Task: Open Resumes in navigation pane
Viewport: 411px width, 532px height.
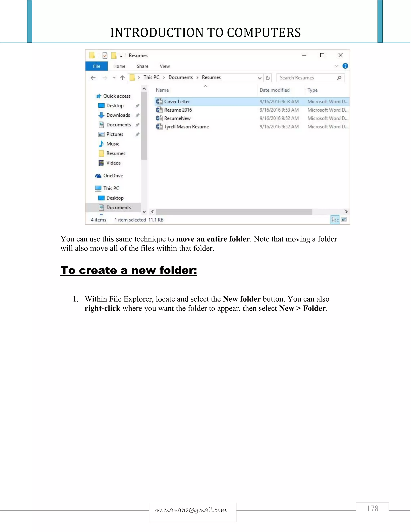Action: coord(116,153)
